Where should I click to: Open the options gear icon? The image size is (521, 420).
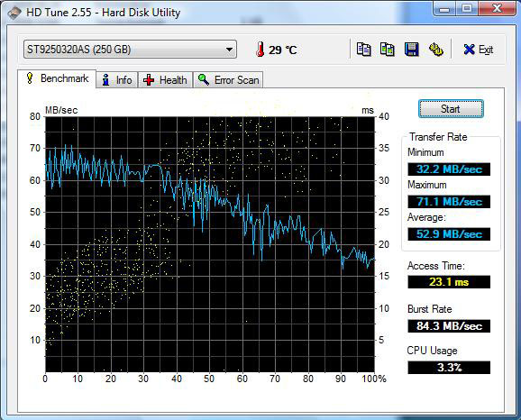click(435, 50)
